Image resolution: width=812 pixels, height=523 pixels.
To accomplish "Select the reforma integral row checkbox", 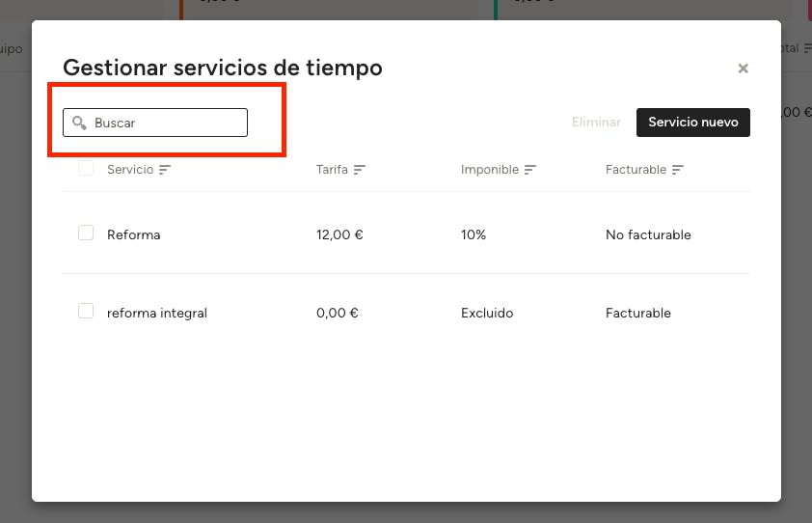I will pyautogui.click(x=86, y=312).
